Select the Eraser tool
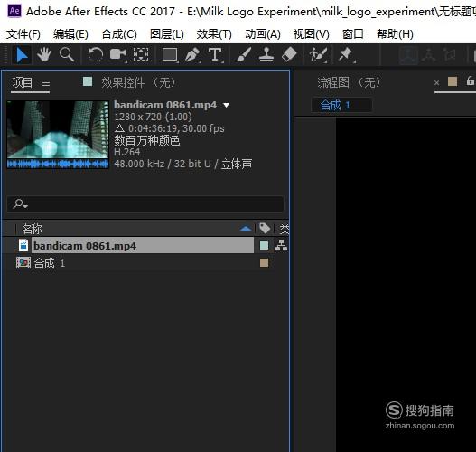This screenshot has height=452, width=476. (x=289, y=55)
